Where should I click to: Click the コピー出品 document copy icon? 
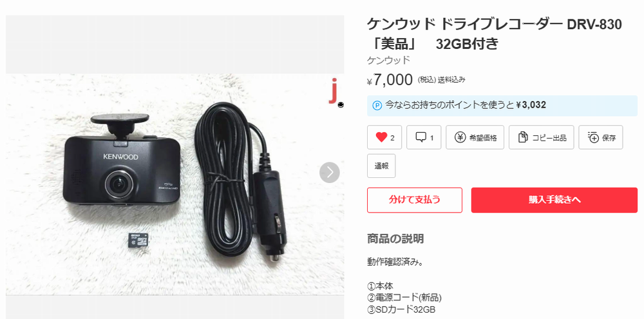[x=523, y=137]
